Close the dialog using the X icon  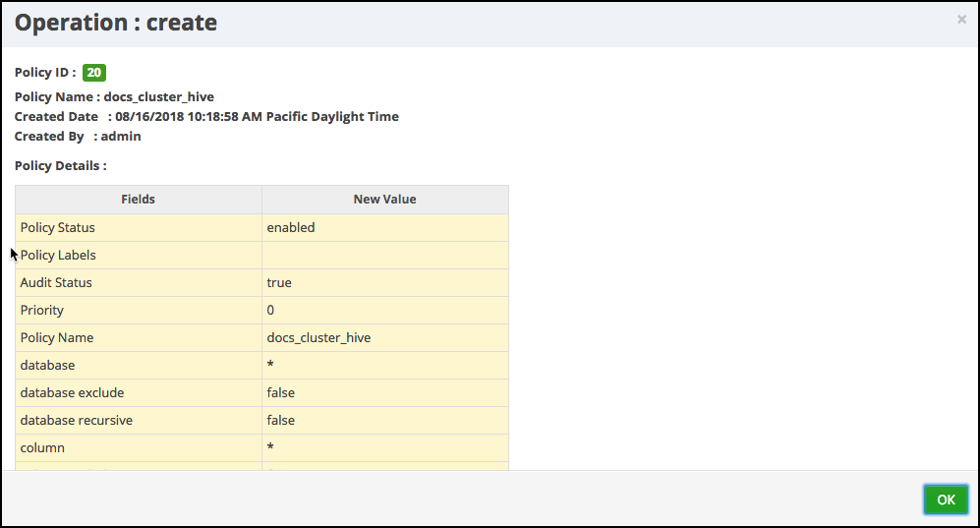pyautogui.click(x=961, y=20)
